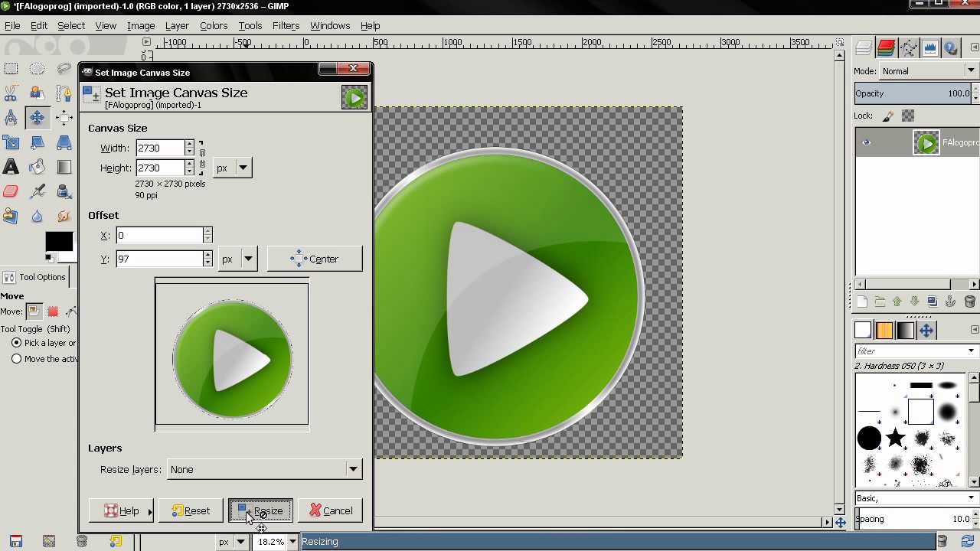
Task: Open the Colors menu
Action: 214,25
